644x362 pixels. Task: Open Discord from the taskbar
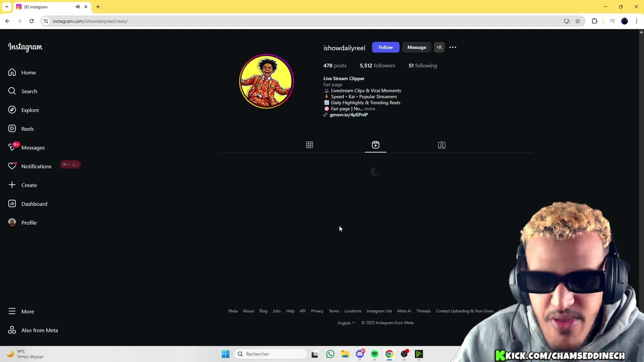tap(360, 354)
